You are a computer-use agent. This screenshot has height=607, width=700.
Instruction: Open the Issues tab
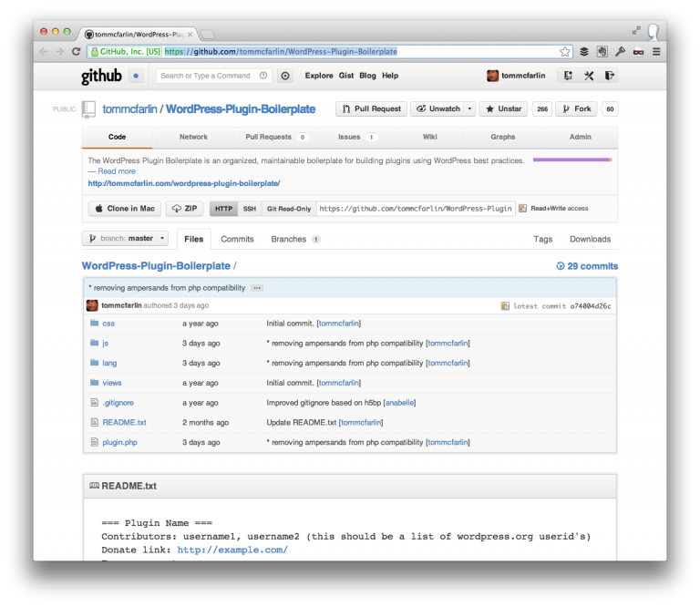[x=357, y=137]
